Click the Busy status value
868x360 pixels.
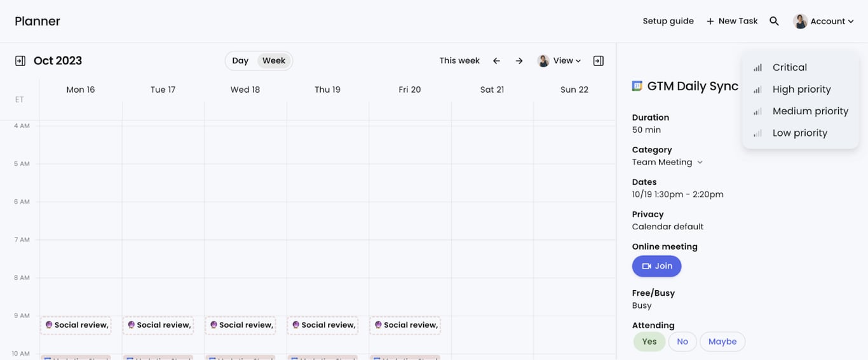pos(642,305)
